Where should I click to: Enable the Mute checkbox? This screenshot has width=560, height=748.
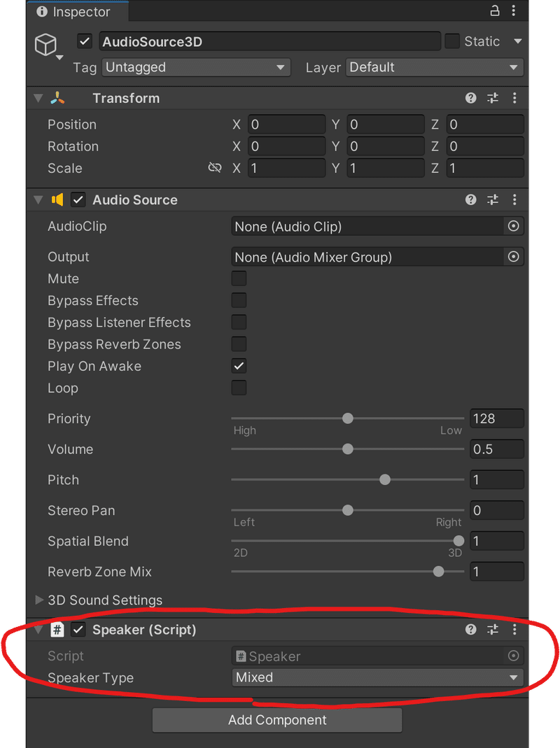coord(239,278)
